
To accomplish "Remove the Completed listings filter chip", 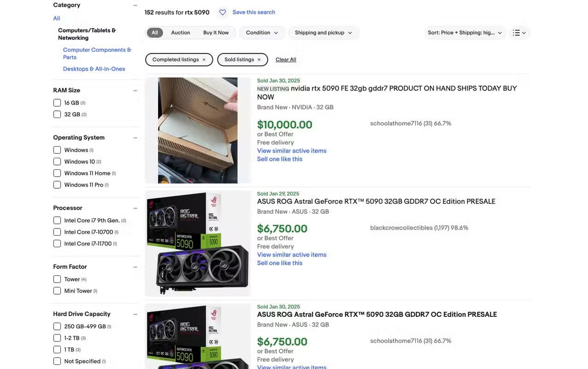I will pyautogui.click(x=204, y=60).
